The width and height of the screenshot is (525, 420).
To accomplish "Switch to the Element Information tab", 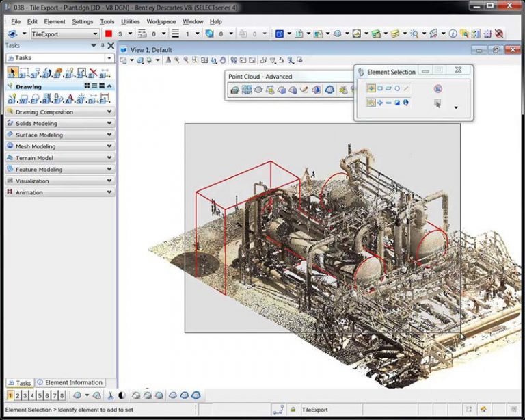I will (70, 382).
